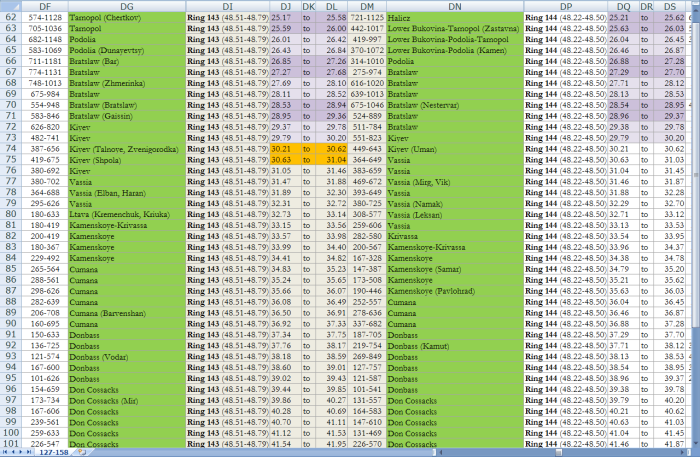Select column DR header
700x457 pixels.
[x=646, y=6]
